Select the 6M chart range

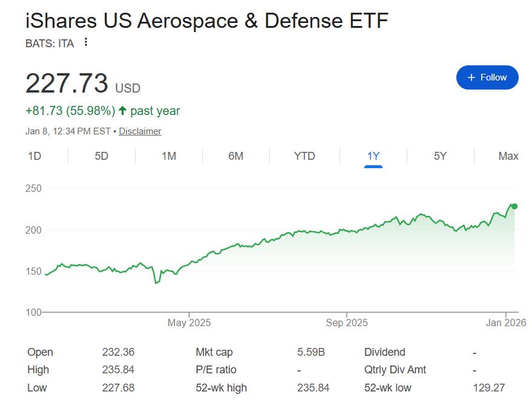[236, 156]
